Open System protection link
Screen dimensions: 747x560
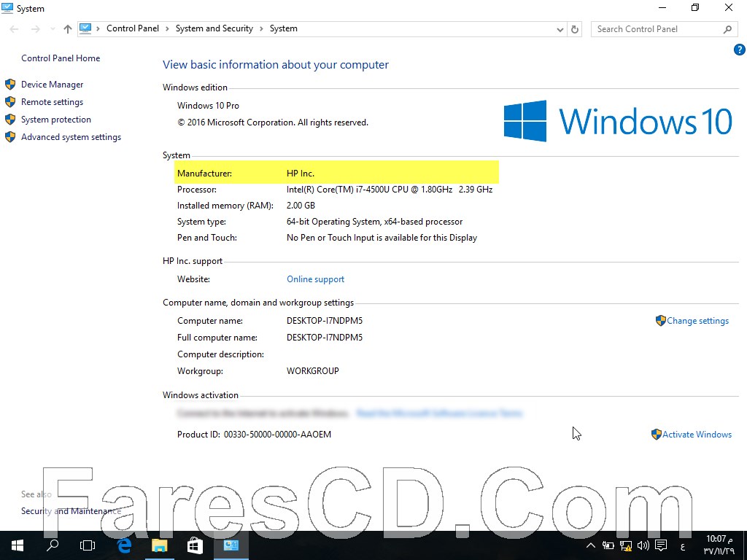point(55,120)
